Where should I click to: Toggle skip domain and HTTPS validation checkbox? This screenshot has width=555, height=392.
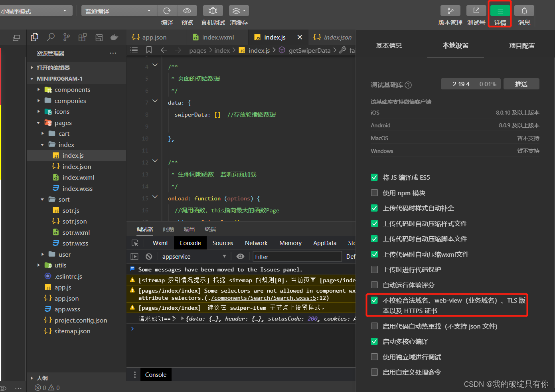(374, 300)
